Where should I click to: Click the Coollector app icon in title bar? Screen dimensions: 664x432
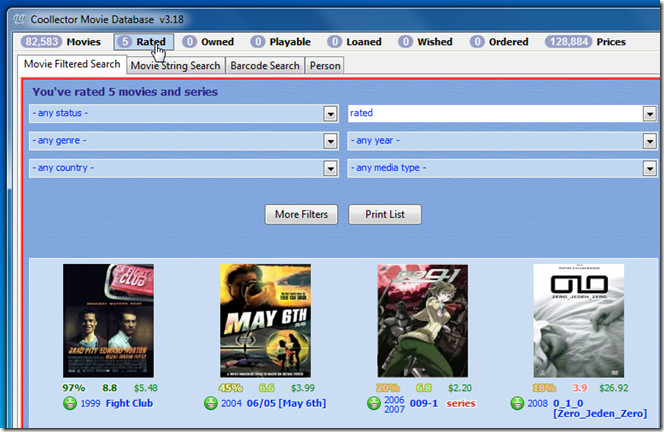tap(19, 19)
